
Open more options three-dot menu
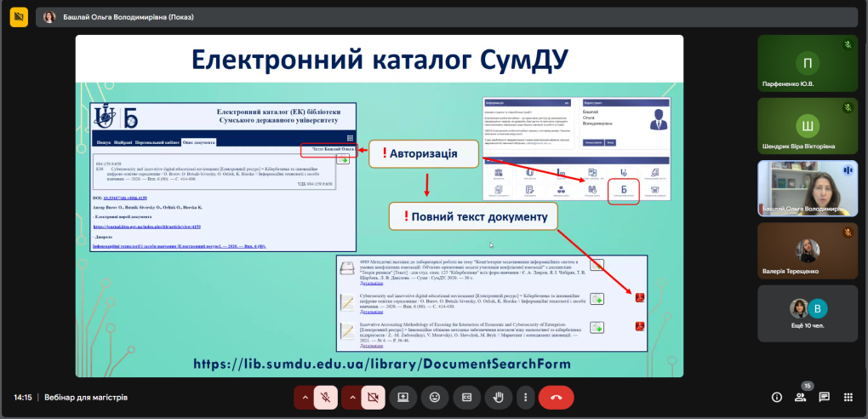525,397
